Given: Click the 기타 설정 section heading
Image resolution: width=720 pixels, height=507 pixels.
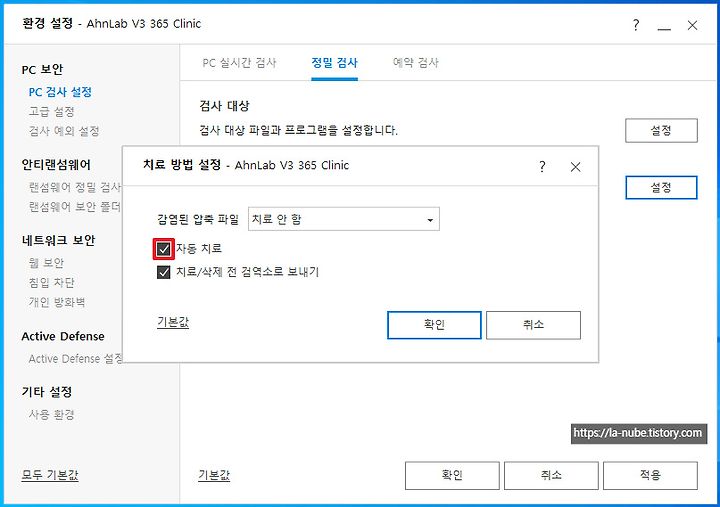Looking at the screenshot, I should point(47,392).
